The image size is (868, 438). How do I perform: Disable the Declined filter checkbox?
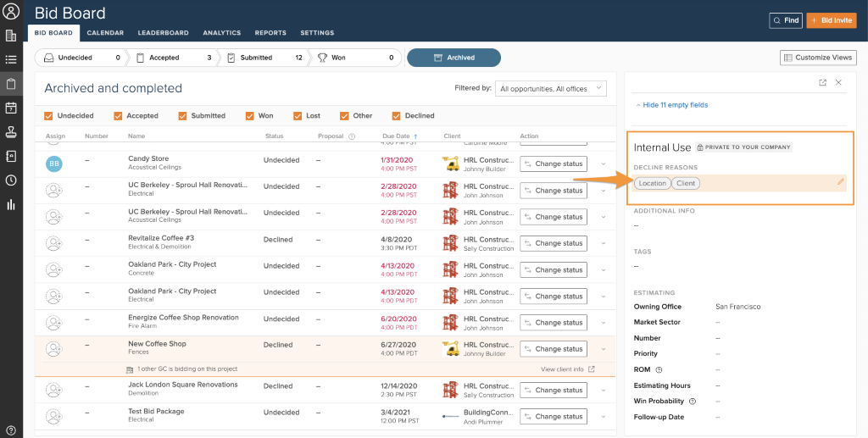click(397, 116)
